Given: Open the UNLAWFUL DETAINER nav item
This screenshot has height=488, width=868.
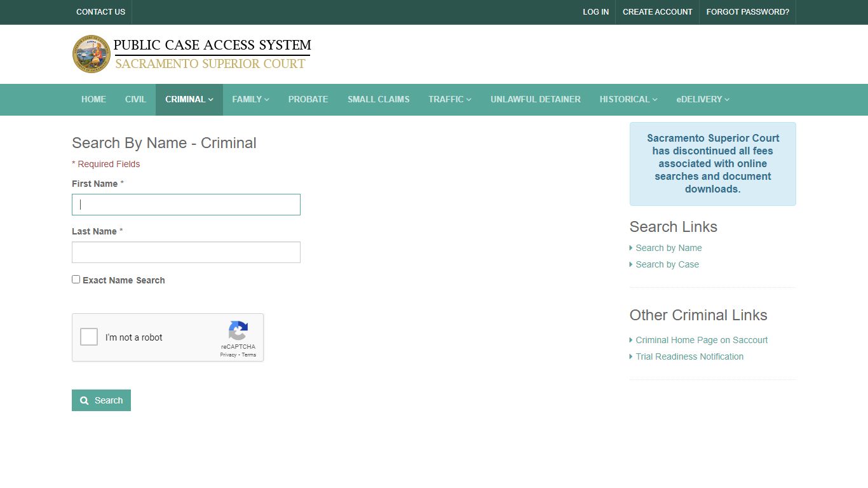Looking at the screenshot, I should click(x=536, y=99).
